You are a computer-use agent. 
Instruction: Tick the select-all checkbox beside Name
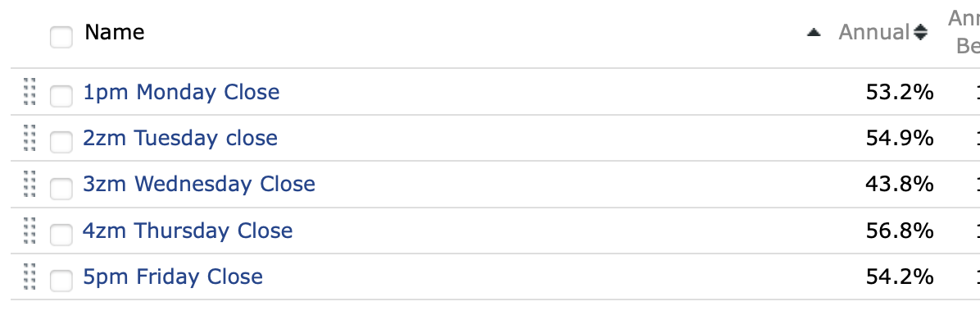(61, 36)
